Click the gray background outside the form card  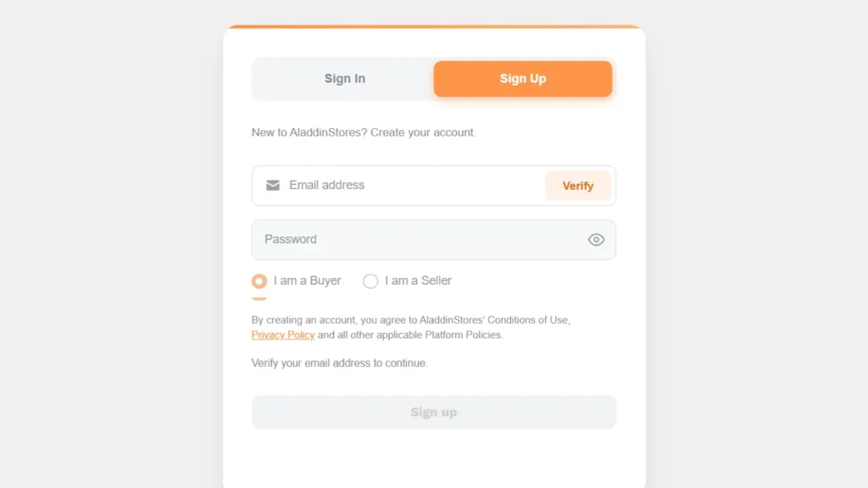coord(111,243)
